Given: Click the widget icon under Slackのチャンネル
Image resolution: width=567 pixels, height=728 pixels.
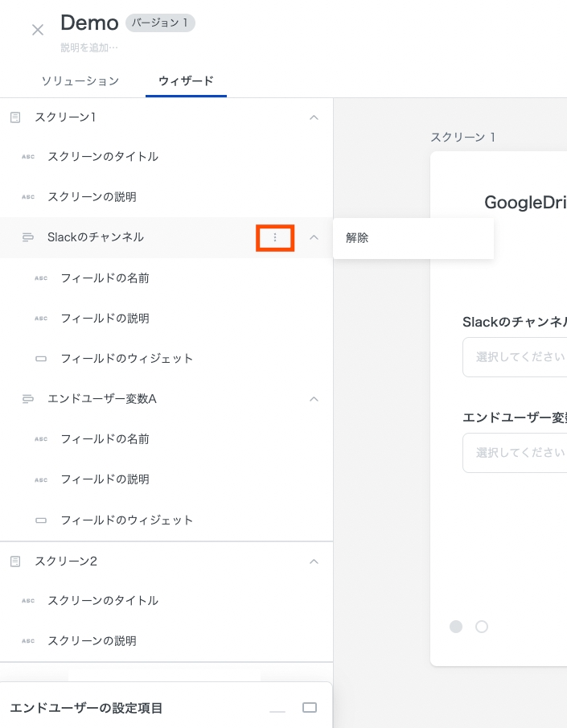Looking at the screenshot, I should click(41, 359).
